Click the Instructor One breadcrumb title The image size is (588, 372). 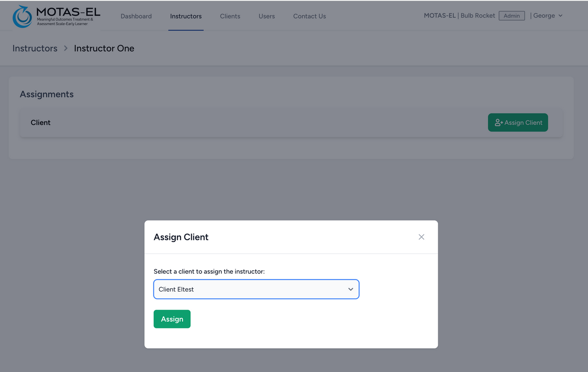104,48
